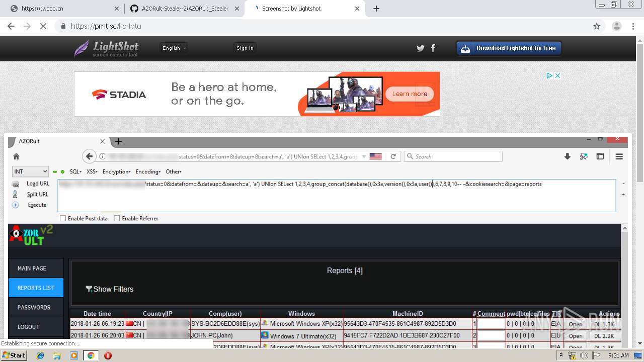This screenshot has width=644, height=362.
Task: Click Learn more in Stadia ad
Action: click(410, 94)
